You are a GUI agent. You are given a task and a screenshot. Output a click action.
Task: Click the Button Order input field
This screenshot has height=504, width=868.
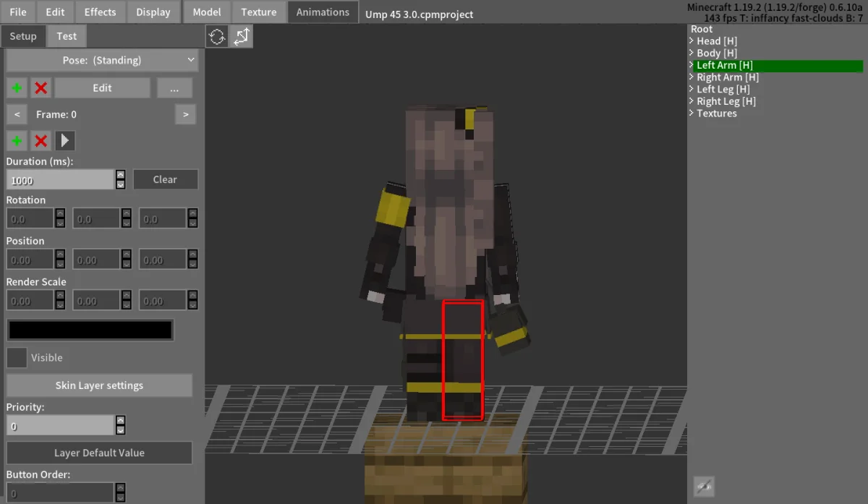pos(60,493)
